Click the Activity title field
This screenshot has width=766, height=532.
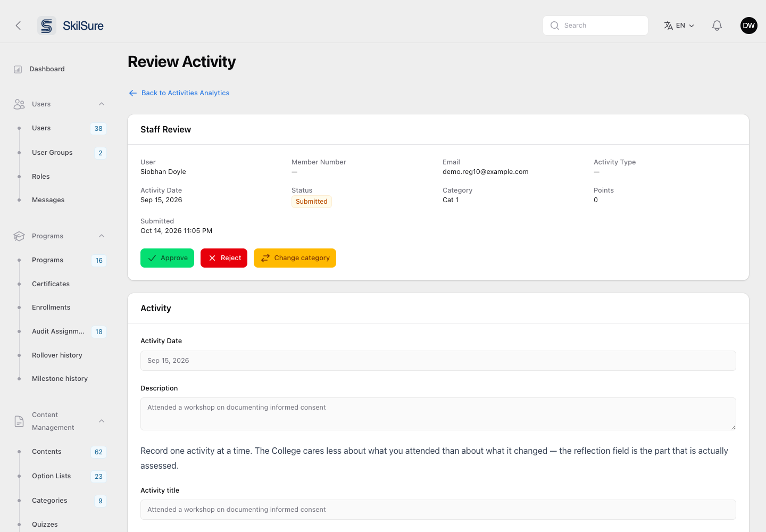tap(438, 510)
